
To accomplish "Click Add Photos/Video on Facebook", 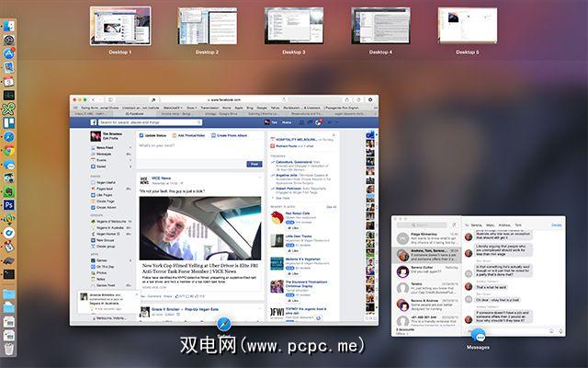I will (x=188, y=135).
